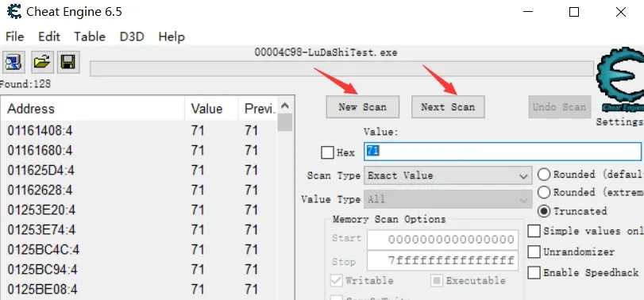Click the scan progress bar
Viewport: 644px width, 300px height.
click(x=341, y=68)
